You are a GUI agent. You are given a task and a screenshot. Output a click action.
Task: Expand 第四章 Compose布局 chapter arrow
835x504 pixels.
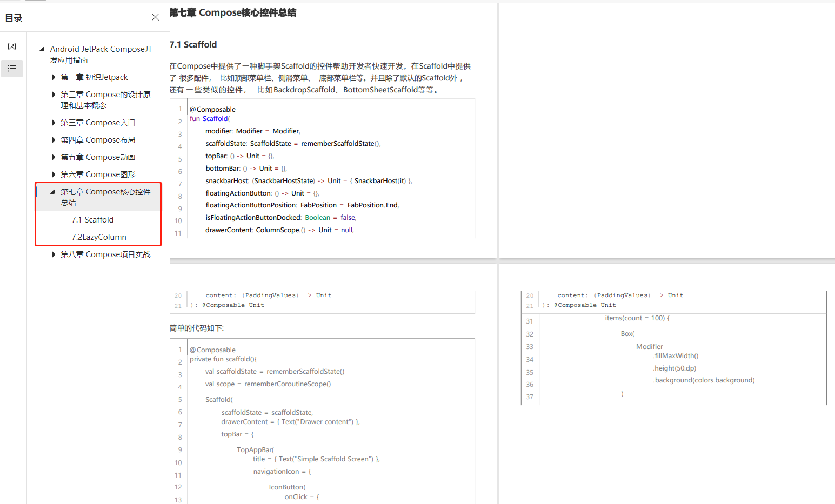pyautogui.click(x=53, y=140)
